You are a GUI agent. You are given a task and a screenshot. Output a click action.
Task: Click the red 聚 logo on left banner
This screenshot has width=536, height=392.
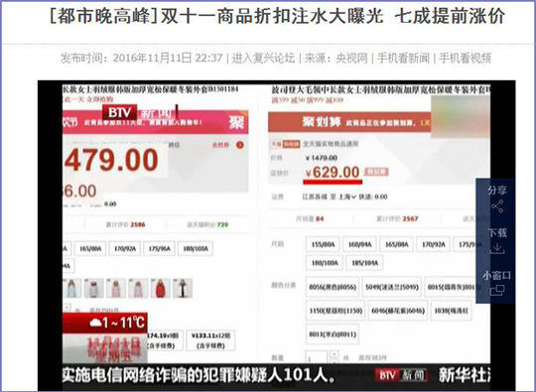[236, 122]
